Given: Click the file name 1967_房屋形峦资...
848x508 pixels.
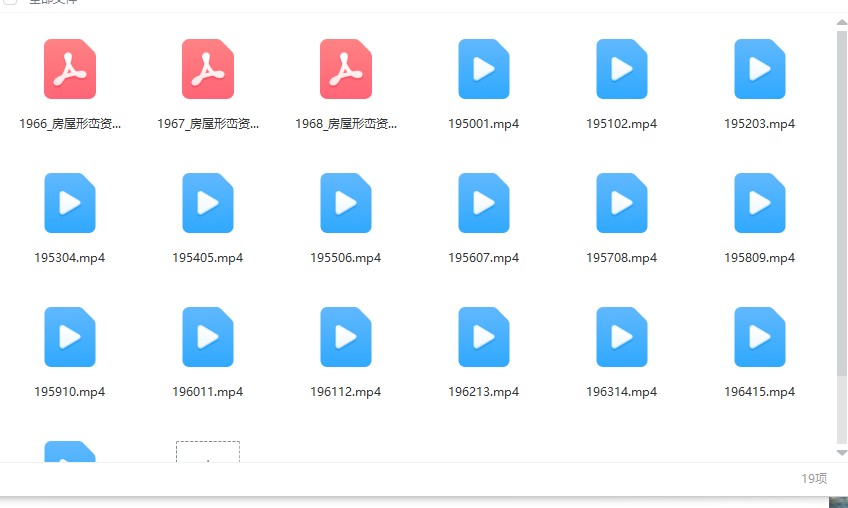Looking at the screenshot, I should pyautogui.click(x=208, y=124).
